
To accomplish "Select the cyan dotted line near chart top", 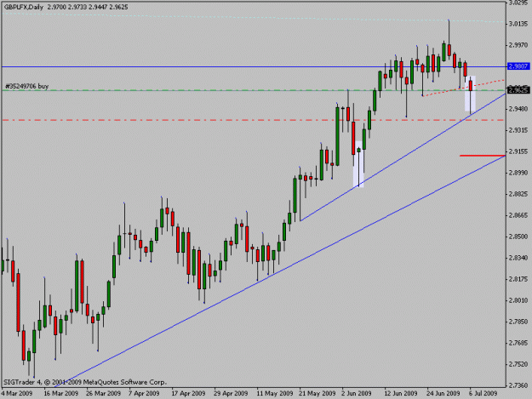I will 255,19.
